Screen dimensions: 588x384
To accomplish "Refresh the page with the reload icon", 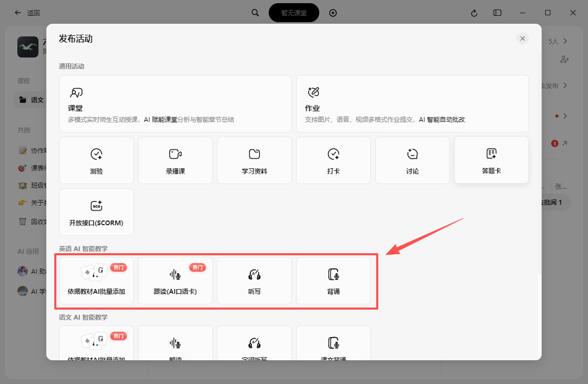I will pyautogui.click(x=474, y=13).
